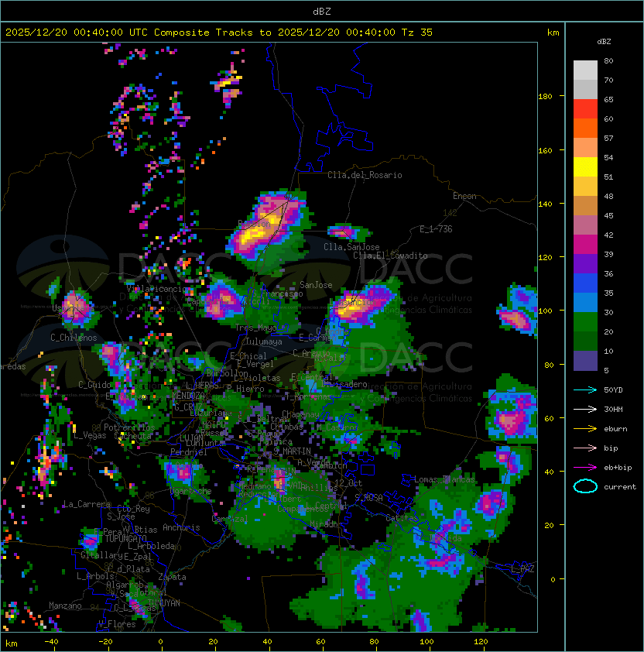Click the 'dBZ' title at top center
This screenshot has width=644, height=652.
point(322,12)
